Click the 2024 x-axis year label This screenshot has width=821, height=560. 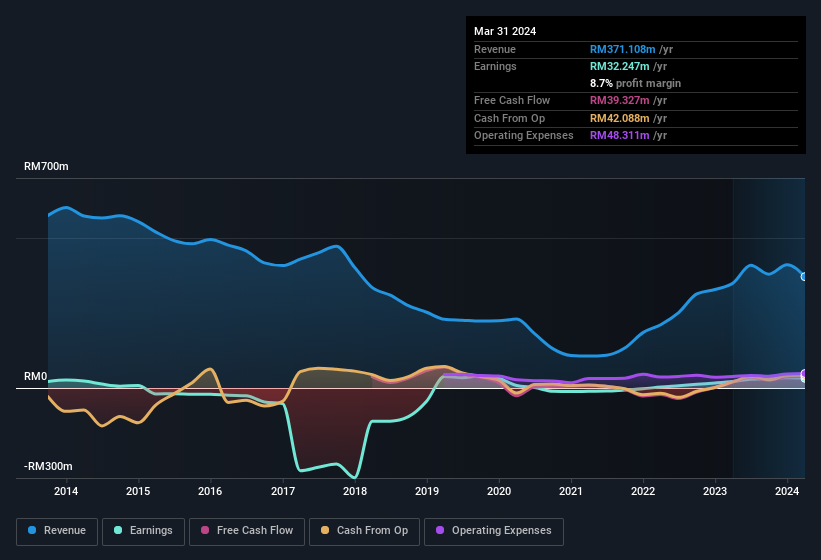click(787, 491)
